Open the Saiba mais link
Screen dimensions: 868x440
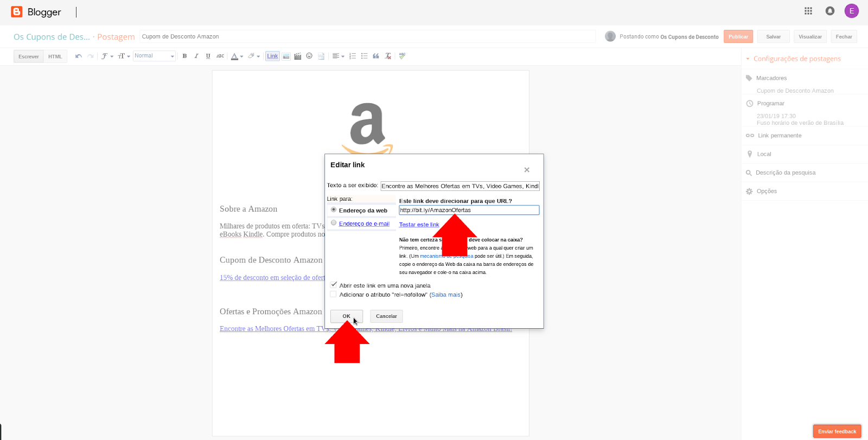click(446, 295)
